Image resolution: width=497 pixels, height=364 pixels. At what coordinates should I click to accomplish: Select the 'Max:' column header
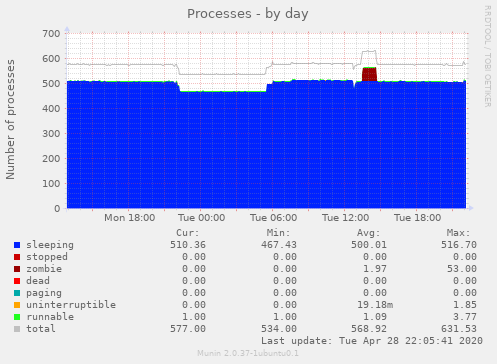coord(459,233)
